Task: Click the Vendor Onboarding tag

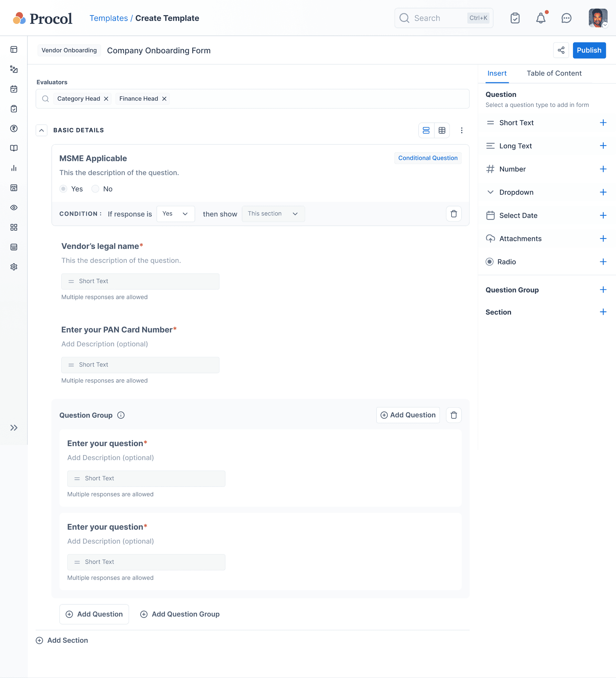Action: coord(69,50)
